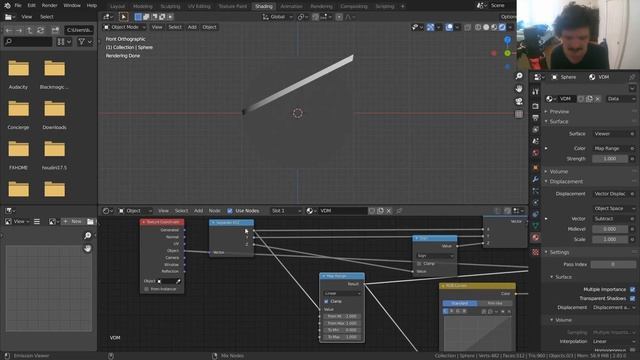Screen dimensions: 640x360
Task: Open Global transform orientation dropdown
Action: (x=278, y=17)
